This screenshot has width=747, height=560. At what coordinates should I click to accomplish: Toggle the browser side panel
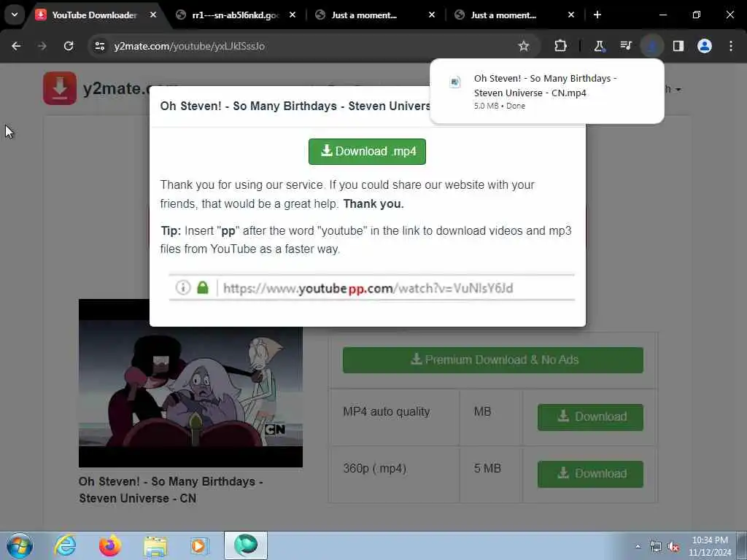[x=678, y=46]
